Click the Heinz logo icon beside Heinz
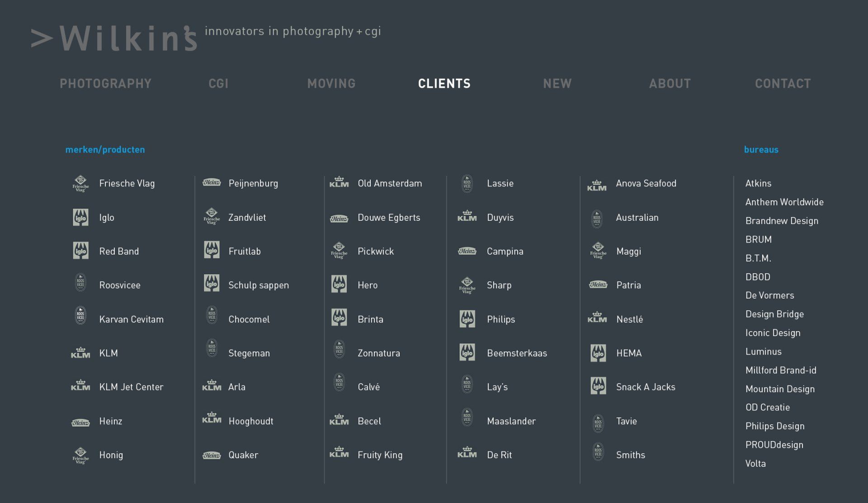The height and width of the screenshot is (503, 868). (80, 423)
